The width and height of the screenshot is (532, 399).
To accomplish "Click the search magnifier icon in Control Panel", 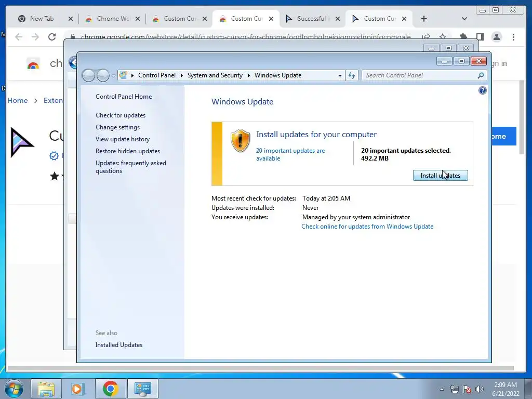I will click(481, 75).
